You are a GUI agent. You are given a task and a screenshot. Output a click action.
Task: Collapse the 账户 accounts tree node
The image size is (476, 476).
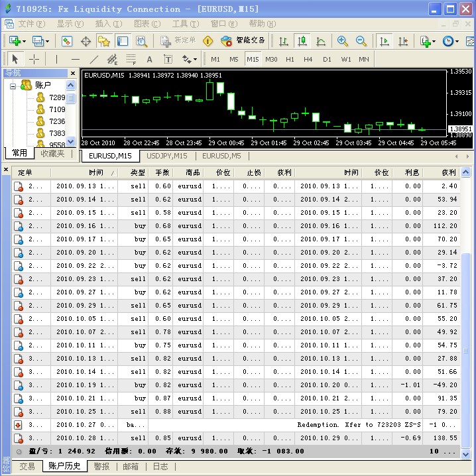[x=13, y=86]
